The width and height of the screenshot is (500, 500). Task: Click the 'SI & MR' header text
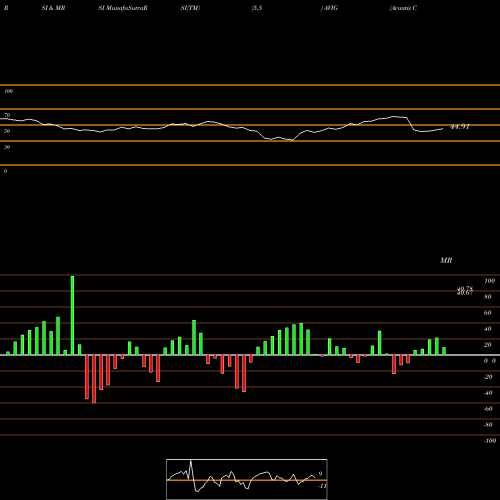point(53,8)
